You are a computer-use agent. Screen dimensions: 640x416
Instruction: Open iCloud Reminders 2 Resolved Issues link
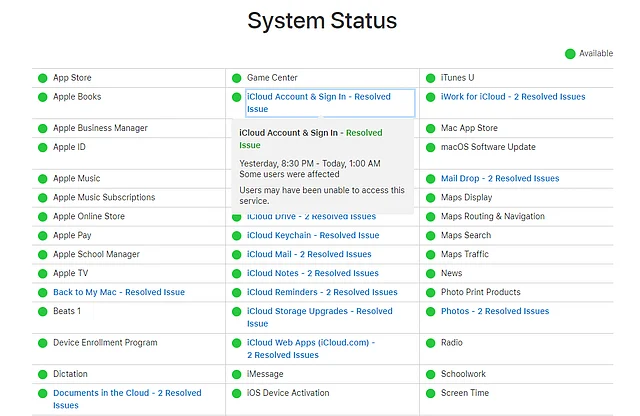pyautogui.click(x=322, y=292)
